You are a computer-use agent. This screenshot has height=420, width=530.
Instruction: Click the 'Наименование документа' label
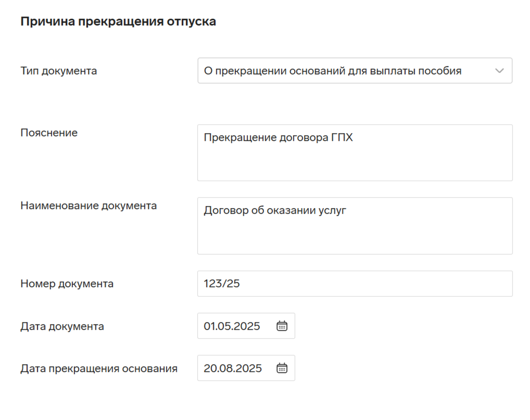point(89,206)
